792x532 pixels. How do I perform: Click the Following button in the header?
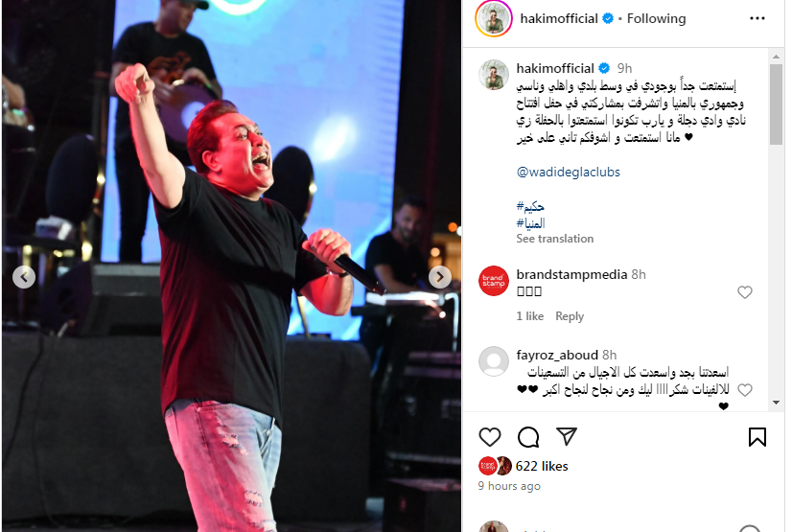tap(656, 18)
